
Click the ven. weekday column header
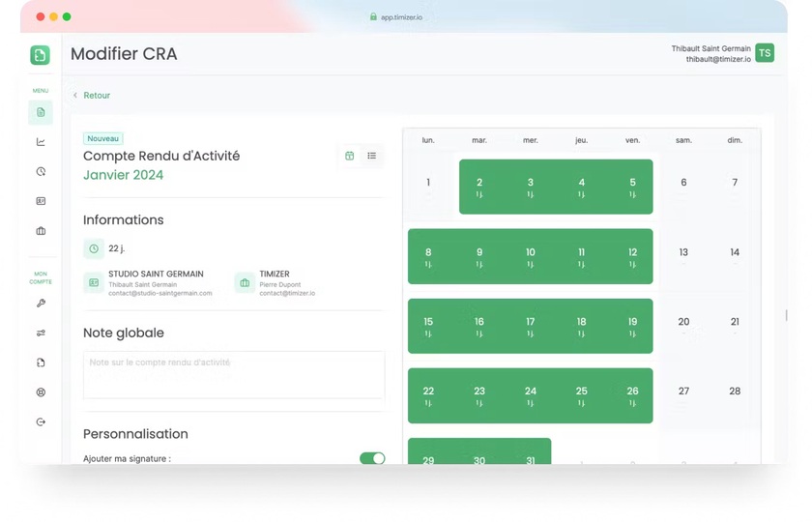click(x=633, y=140)
